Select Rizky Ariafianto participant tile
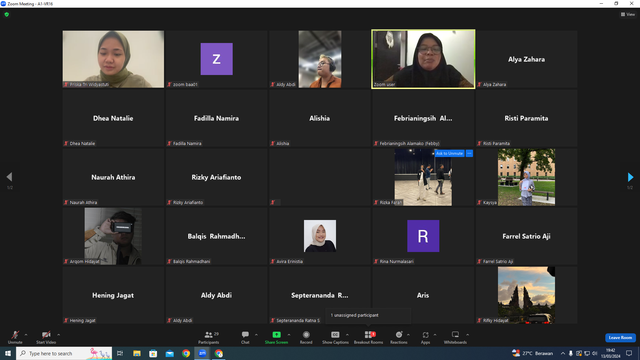Viewport: 640px width, 360px height. (216, 177)
